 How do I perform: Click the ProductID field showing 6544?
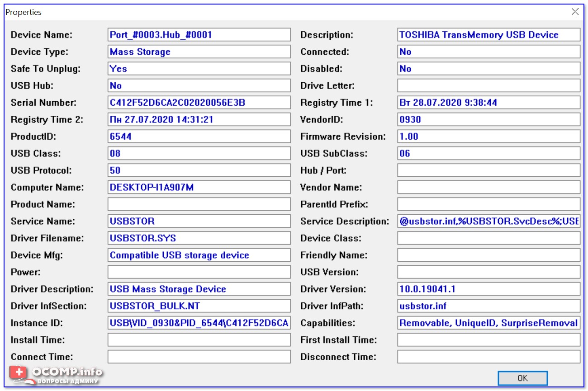(x=199, y=137)
